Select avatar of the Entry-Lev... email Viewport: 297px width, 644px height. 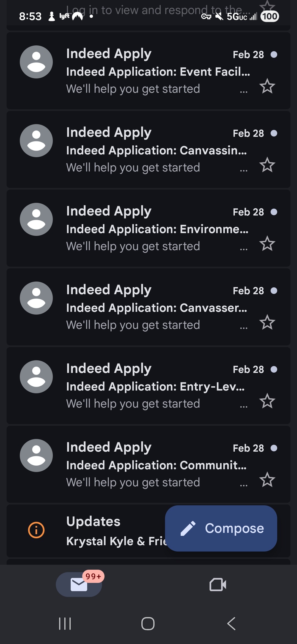(36, 377)
